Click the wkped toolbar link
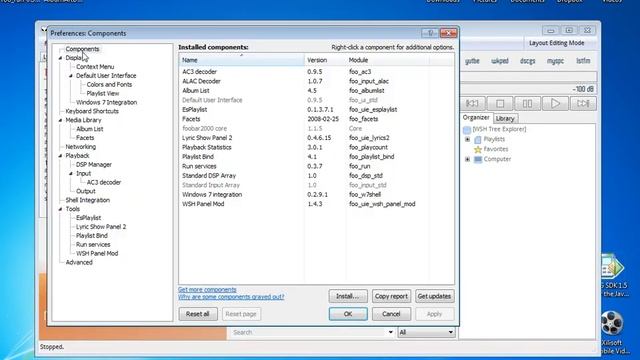 click(x=500, y=61)
